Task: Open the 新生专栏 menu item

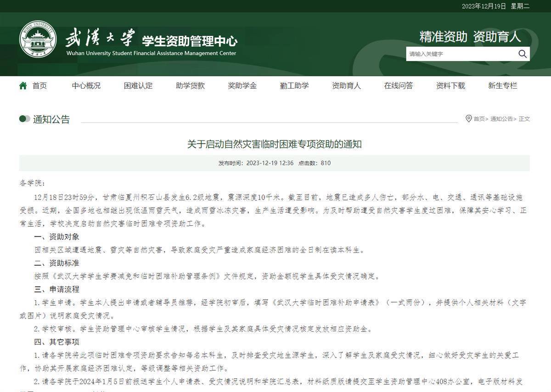Action: pos(502,86)
